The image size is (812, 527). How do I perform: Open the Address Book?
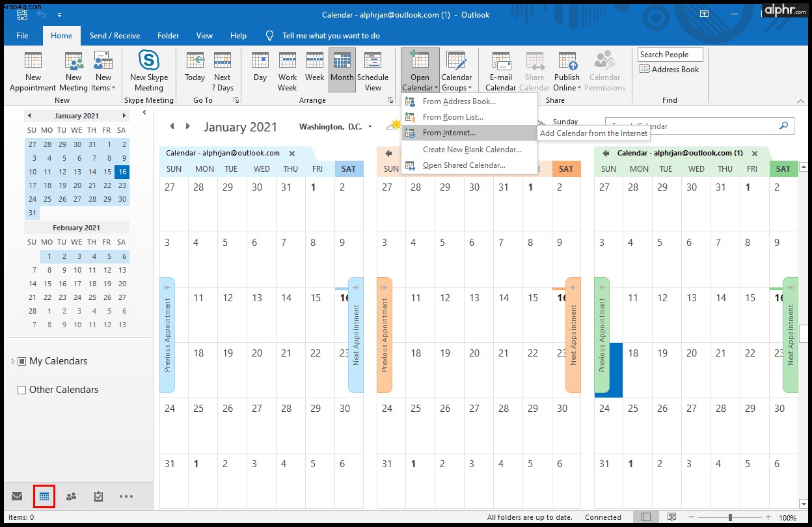670,70
